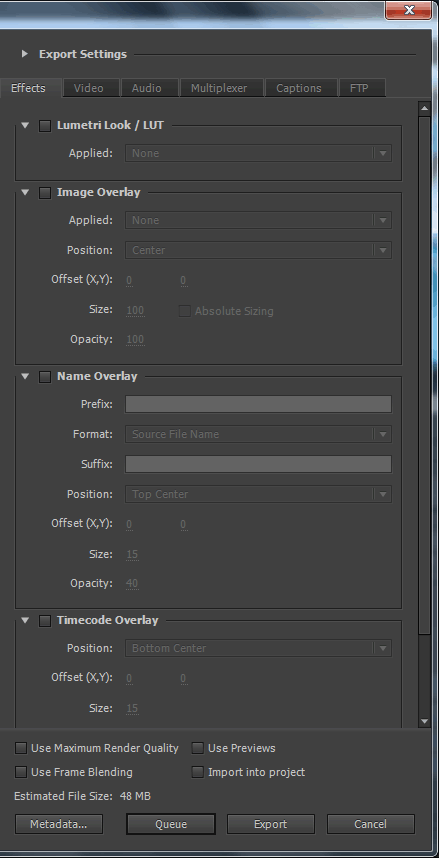Click the Name Overlay X offset value
The image size is (439, 858).
129,524
